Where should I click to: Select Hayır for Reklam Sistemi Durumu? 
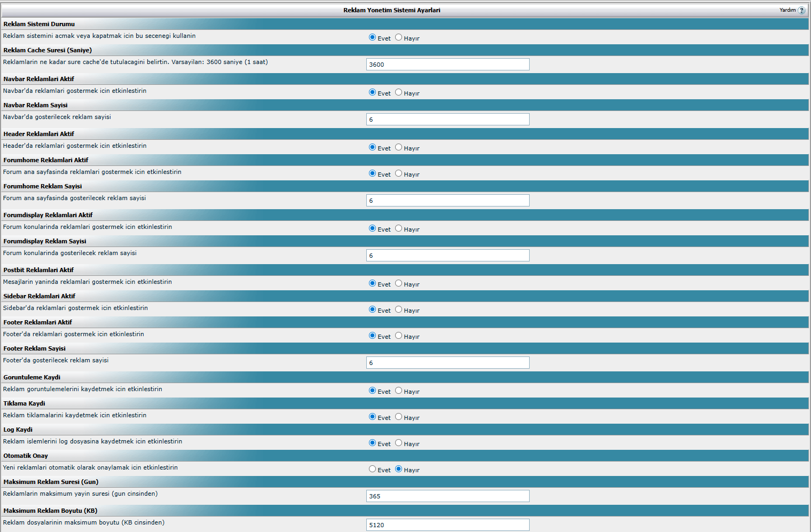(x=398, y=37)
